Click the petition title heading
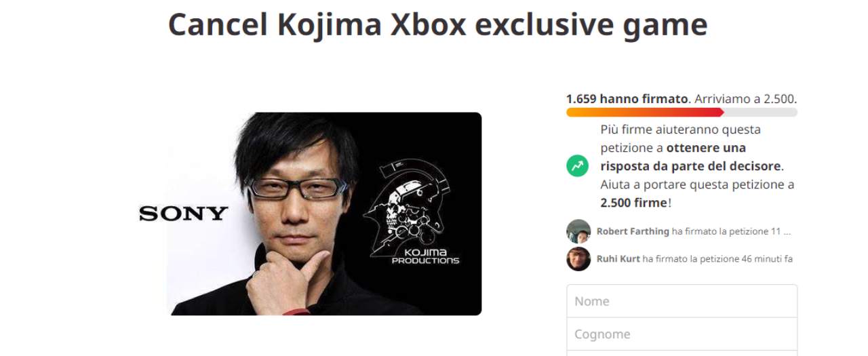Image resolution: width=868 pixels, height=356 pixels. click(437, 25)
